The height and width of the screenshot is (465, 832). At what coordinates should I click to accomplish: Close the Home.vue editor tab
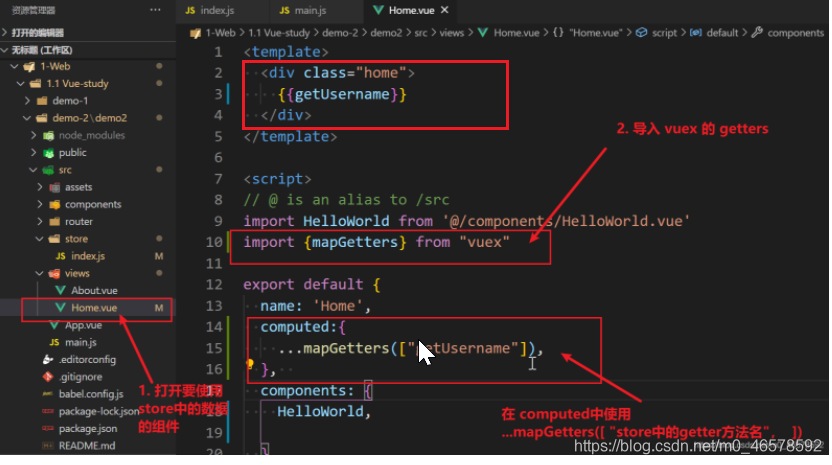point(445,10)
